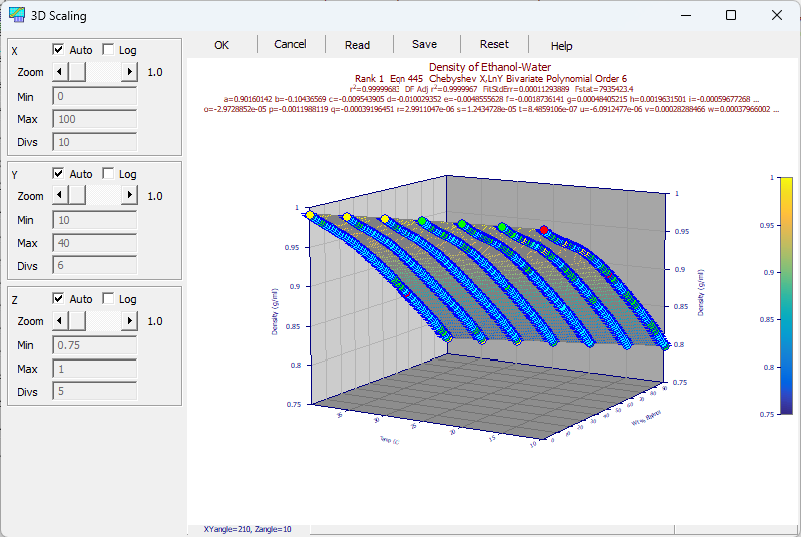This screenshot has height=537, width=801.
Task: Click the 3D Scaling app icon in title bar
Action: coord(17,15)
